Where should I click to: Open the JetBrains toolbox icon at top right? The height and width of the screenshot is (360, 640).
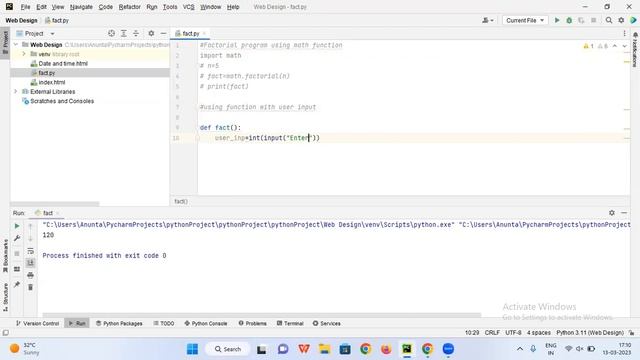click(x=633, y=20)
